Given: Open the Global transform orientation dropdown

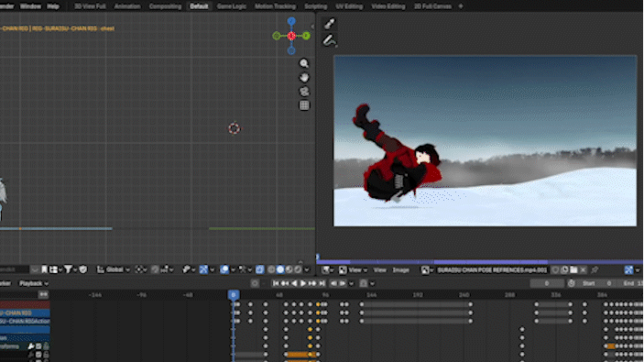Looking at the screenshot, I should 114,269.
